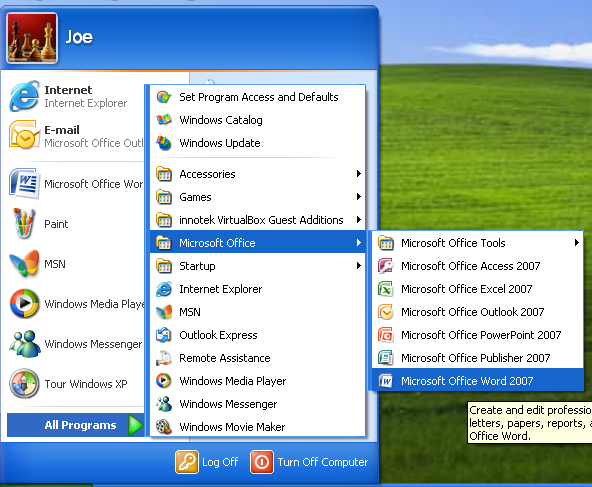Image resolution: width=592 pixels, height=487 pixels.
Task: Click the Log Off button
Action: click(x=207, y=462)
